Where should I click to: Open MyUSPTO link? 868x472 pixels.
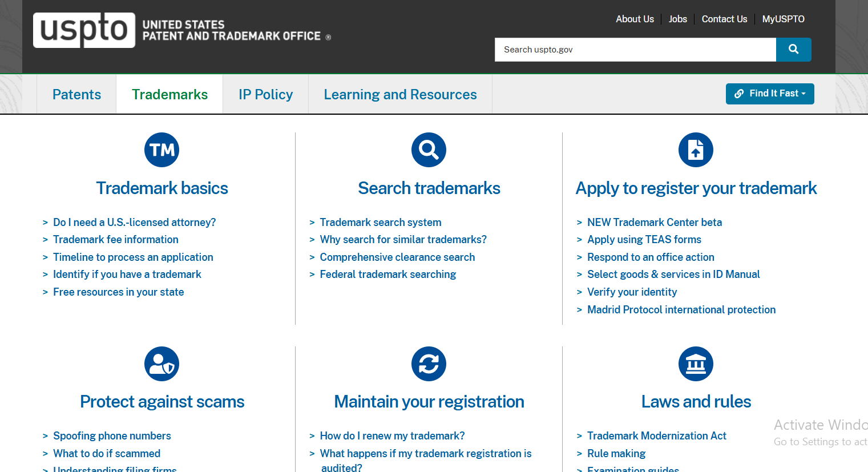click(783, 19)
